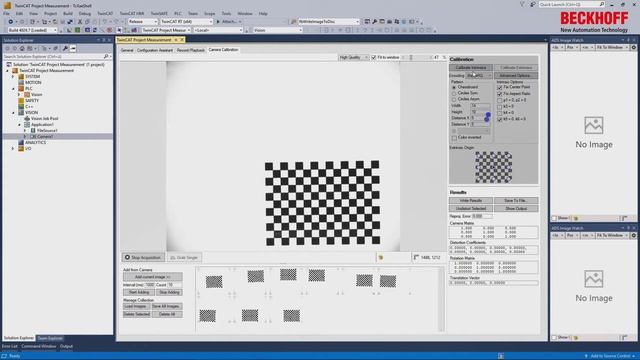The image size is (640, 360).
Task: Select the first chessboard thumbnail in the top row
Action: [x=214, y=282]
